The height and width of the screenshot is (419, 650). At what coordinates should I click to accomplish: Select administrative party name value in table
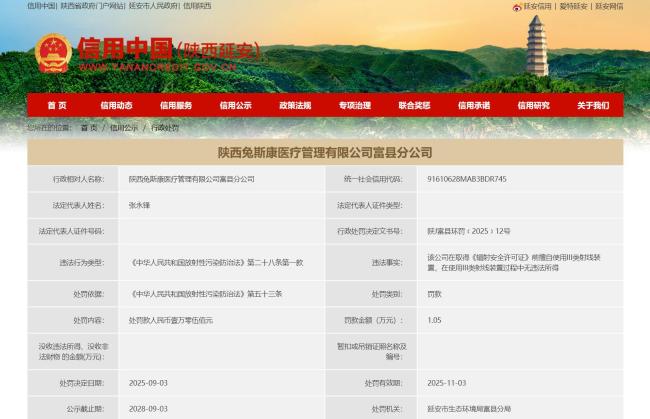click(x=192, y=179)
